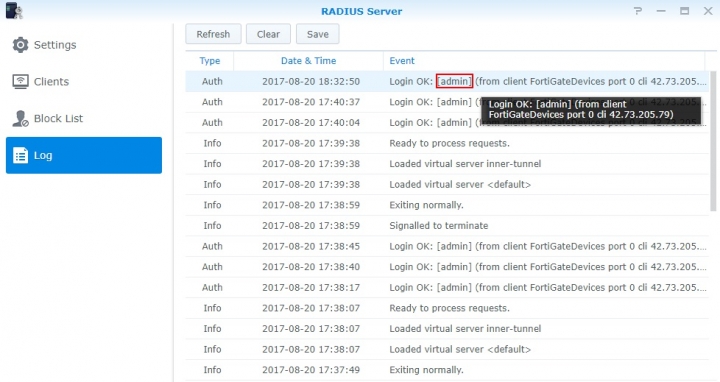Open the Clients monitor icon
Image resolution: width=720 pixels, height=382 pixels.
click(x=20, y=82)
